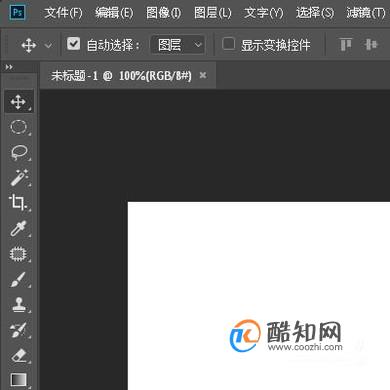Screen dimensions: 390x390
Task: Switch to the 未标题-1 document tab
Action: [121, 76]
